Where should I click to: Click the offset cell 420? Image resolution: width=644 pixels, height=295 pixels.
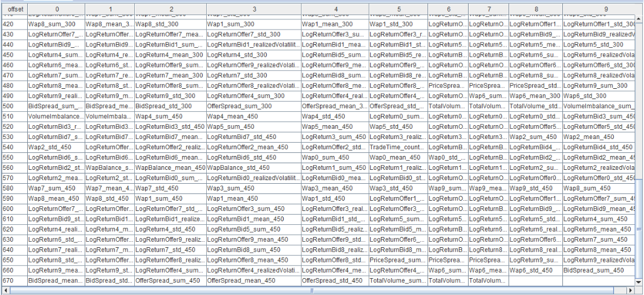click(13, 24)
